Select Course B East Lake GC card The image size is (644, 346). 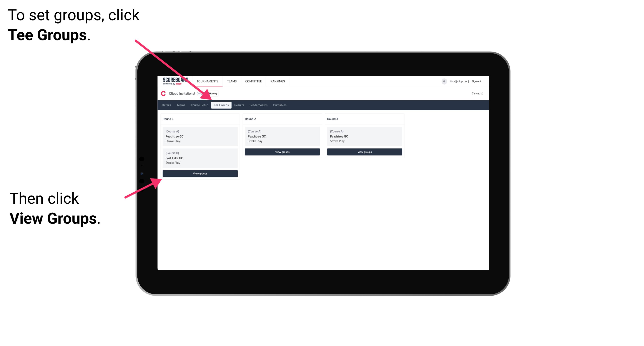click(x=200, y=158)
